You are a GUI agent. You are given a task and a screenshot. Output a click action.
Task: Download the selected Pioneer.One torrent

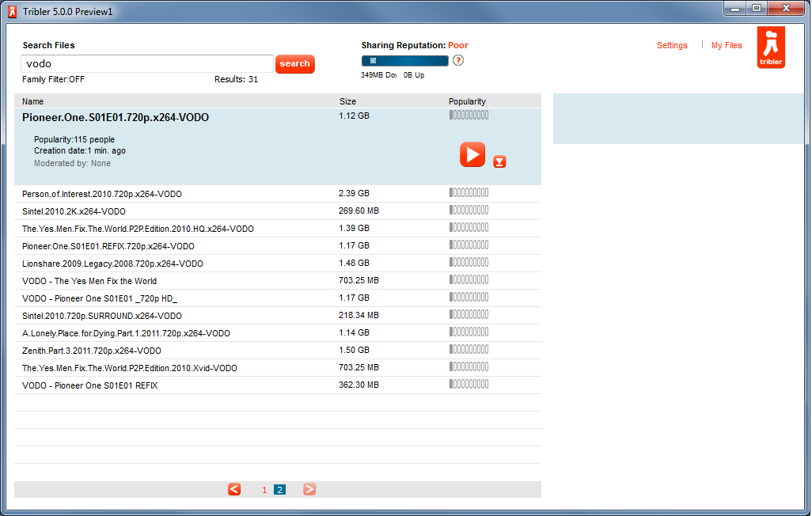499,161
